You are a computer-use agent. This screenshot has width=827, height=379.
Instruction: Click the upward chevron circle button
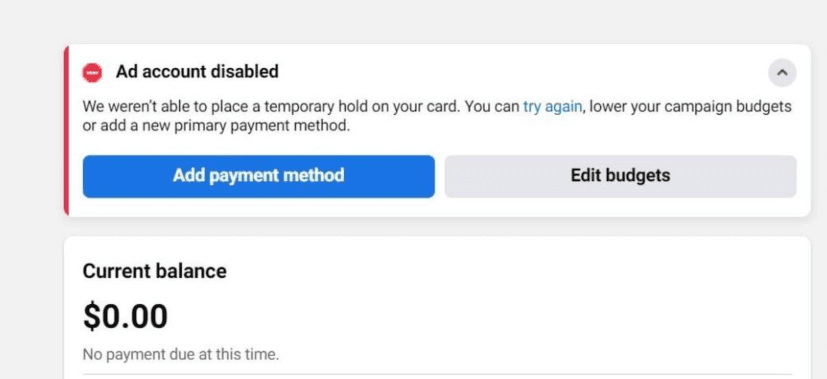pos(782,73)
